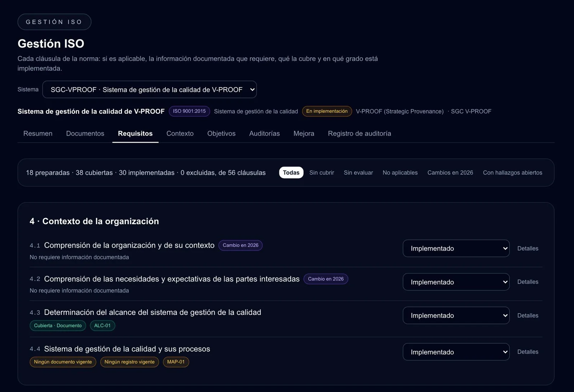Open the ALC-01 document tag
The image size is (574, 392).
coord(103,326)
